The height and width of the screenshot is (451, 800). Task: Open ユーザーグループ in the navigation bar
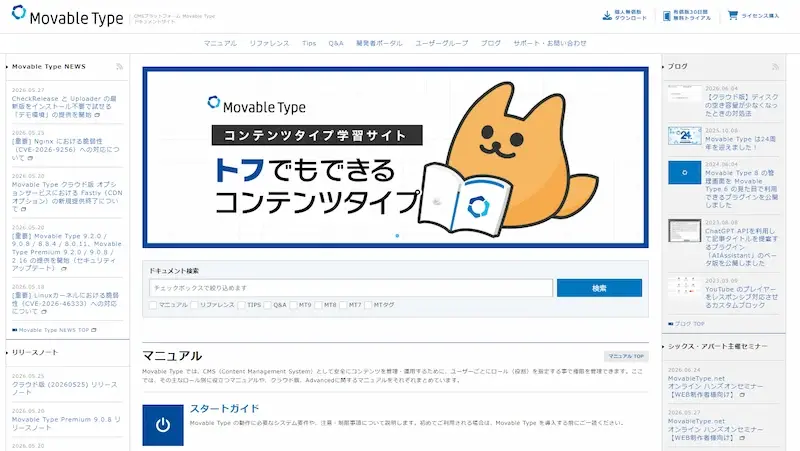[x=441, y=43]
